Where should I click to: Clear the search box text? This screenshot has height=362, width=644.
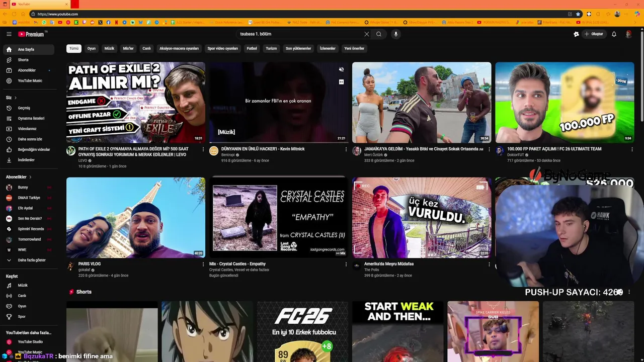point(366,34)
